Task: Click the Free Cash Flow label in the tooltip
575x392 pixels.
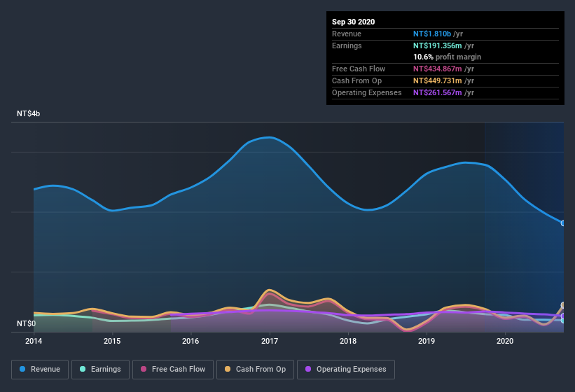Action: pos(359,69)
